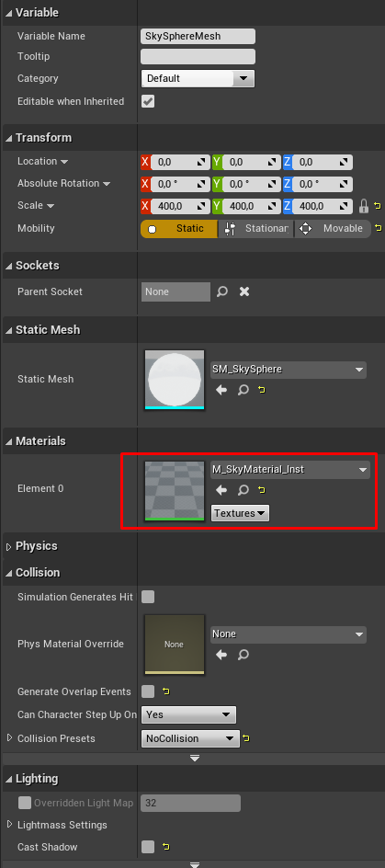The image size is (385, 868).
Task: Open the Category Default dropdown
Action: [x=198, y=78]
